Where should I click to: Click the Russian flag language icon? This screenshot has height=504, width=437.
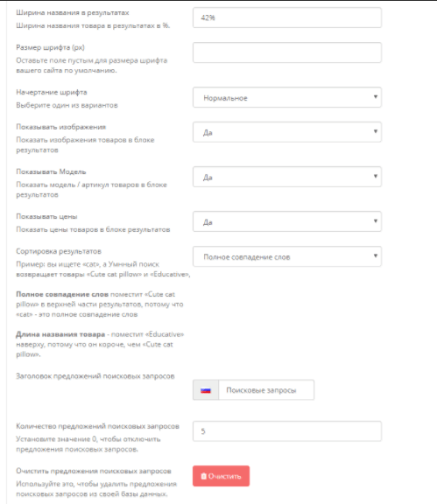click(x=205, y=390)
